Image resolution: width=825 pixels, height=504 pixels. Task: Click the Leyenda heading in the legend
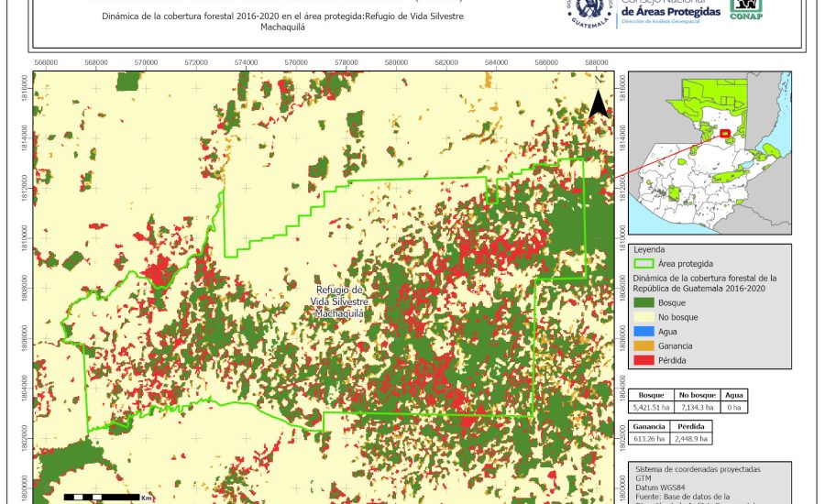[x=649, y=248]
